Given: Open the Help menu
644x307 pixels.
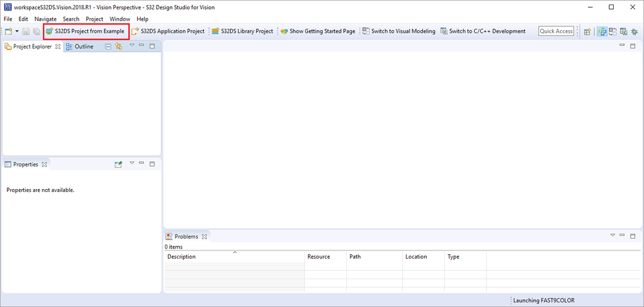Looking at the screenshot, I should click(142, 19).
